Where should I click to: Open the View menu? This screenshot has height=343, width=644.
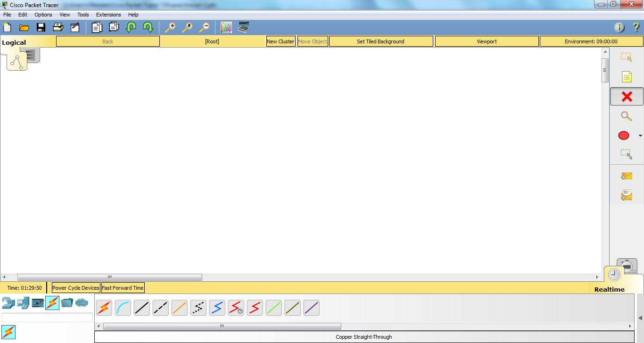tap(65, 15)
